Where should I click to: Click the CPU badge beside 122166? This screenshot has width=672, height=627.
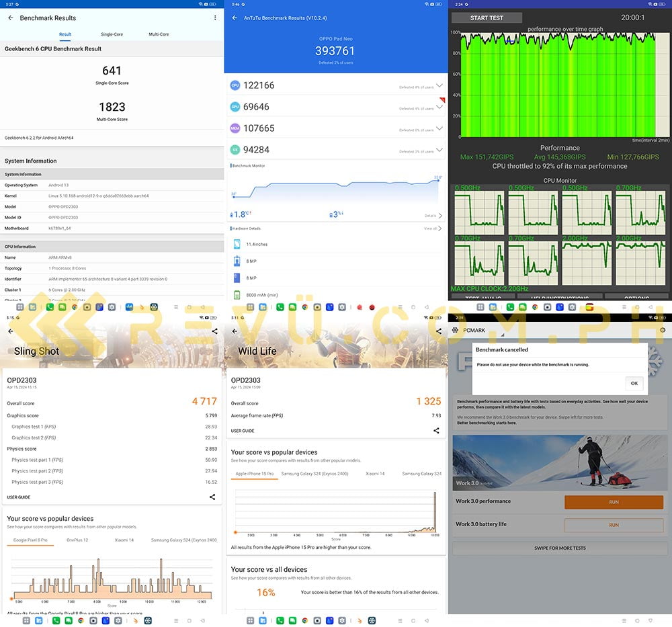coord(235,85)
